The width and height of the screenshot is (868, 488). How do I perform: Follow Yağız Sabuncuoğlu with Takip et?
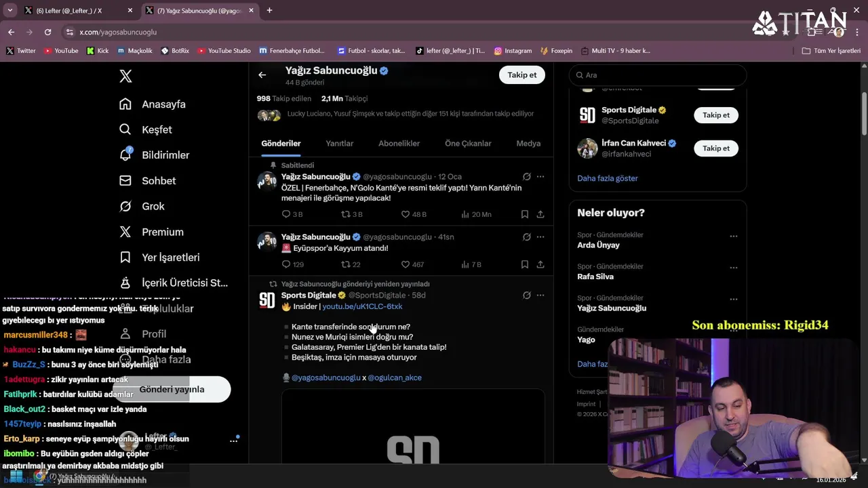click(522, 75)
